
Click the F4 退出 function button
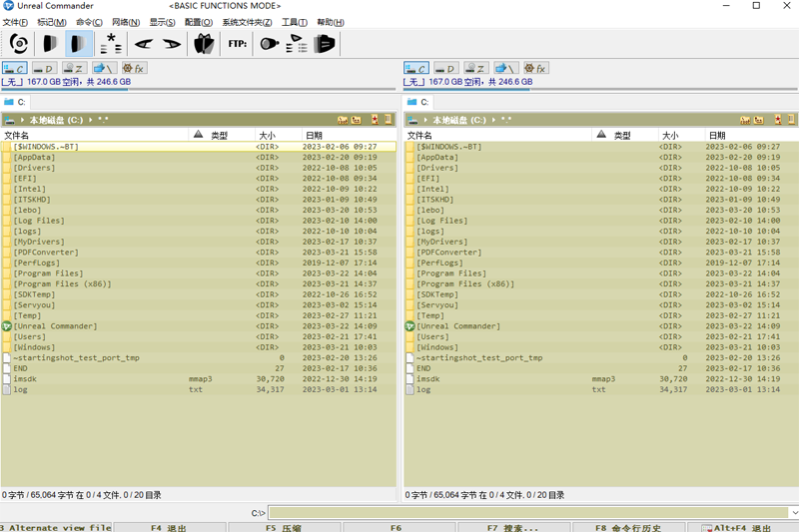(169, 527)
